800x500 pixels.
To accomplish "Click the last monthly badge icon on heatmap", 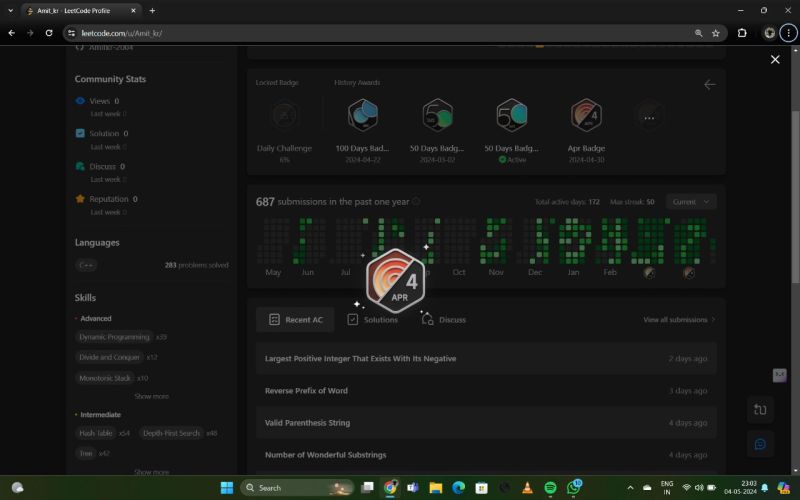I will [689, 272].
